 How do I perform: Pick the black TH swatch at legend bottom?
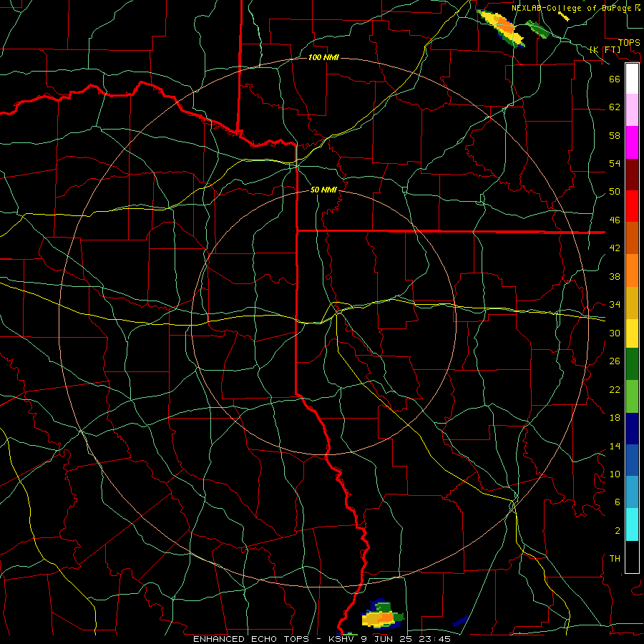632,557
